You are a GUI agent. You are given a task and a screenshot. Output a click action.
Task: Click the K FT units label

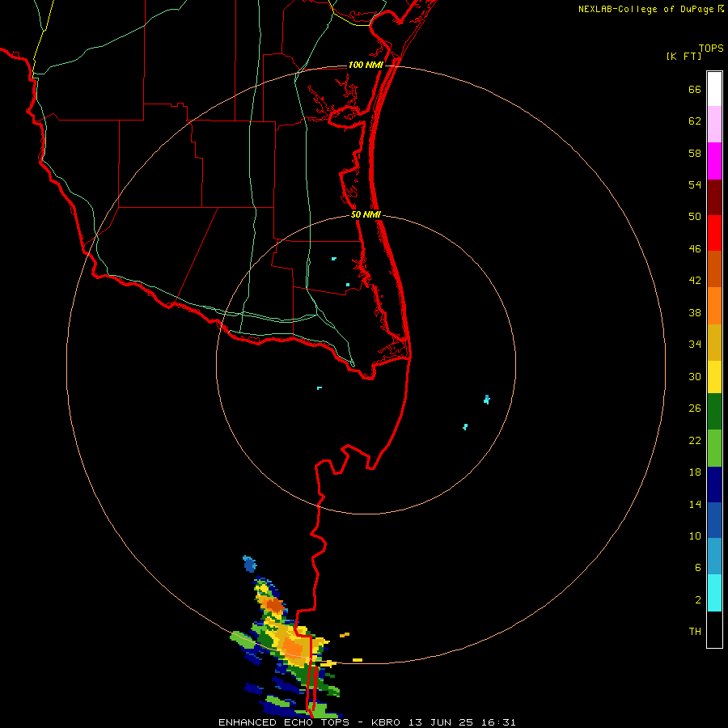(684, 56)
